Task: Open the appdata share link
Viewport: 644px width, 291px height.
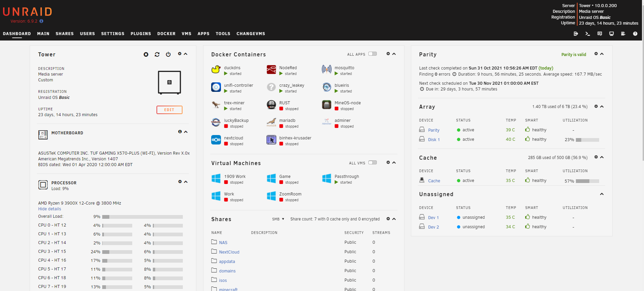Action: (x=227, y=262)
